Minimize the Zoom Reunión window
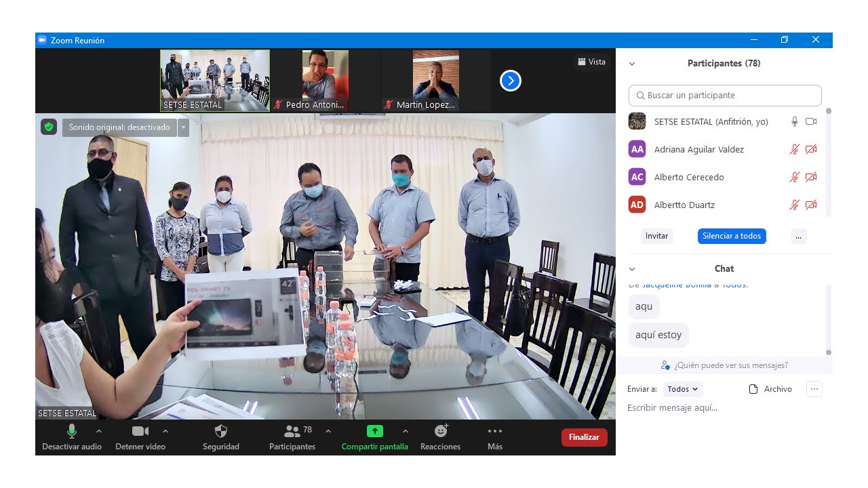The height and width of the screenshot is (488, 868). pyautogui.click(x=753, y=40)
